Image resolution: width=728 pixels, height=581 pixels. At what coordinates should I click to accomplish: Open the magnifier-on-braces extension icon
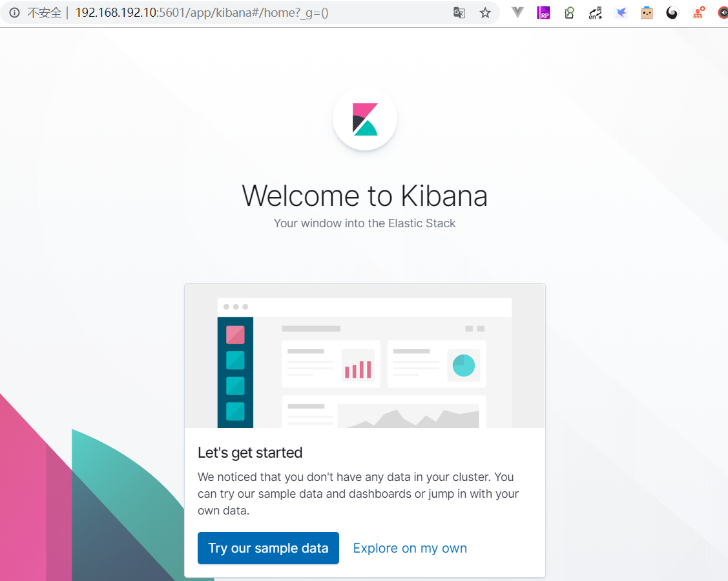[x=569, y=12]
